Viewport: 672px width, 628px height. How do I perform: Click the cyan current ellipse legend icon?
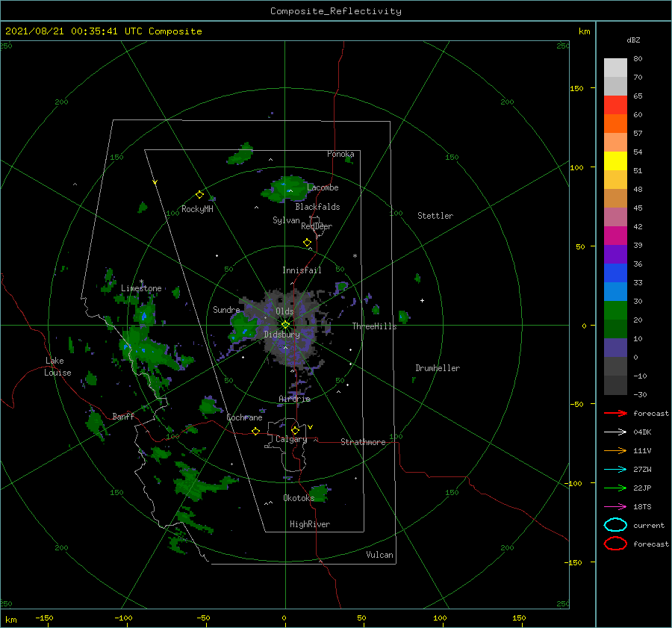point(615,525)
